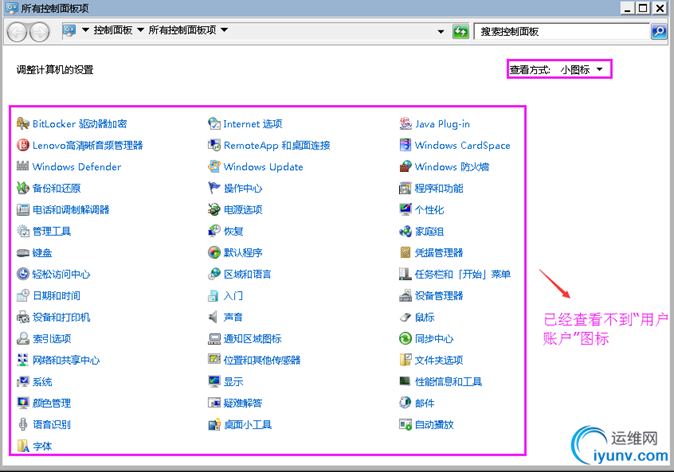Open 系统 link

tap(42, 382)
